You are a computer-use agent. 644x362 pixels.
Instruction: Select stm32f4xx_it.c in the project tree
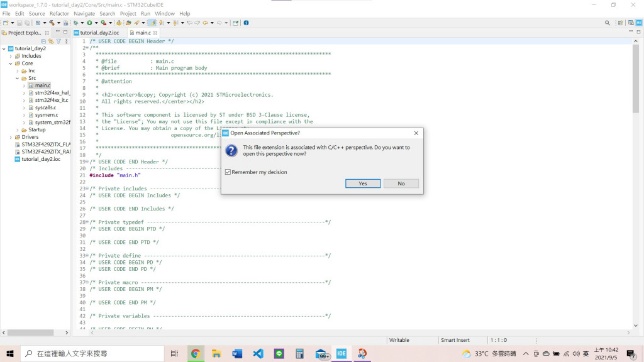tap(51, 100)
